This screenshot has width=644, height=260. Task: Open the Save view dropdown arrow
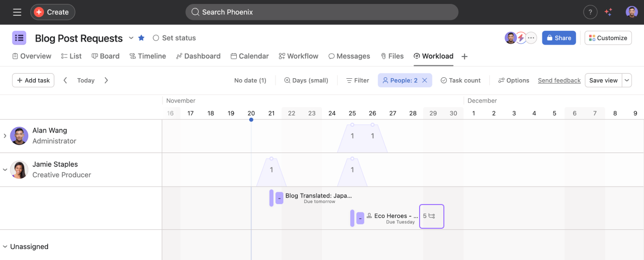tap(627, 80)
